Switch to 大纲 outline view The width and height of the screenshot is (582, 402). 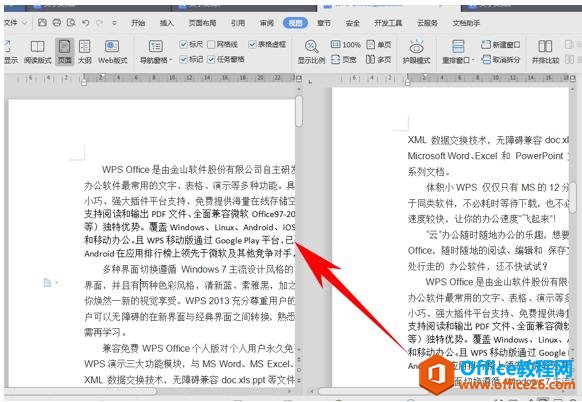85,52
